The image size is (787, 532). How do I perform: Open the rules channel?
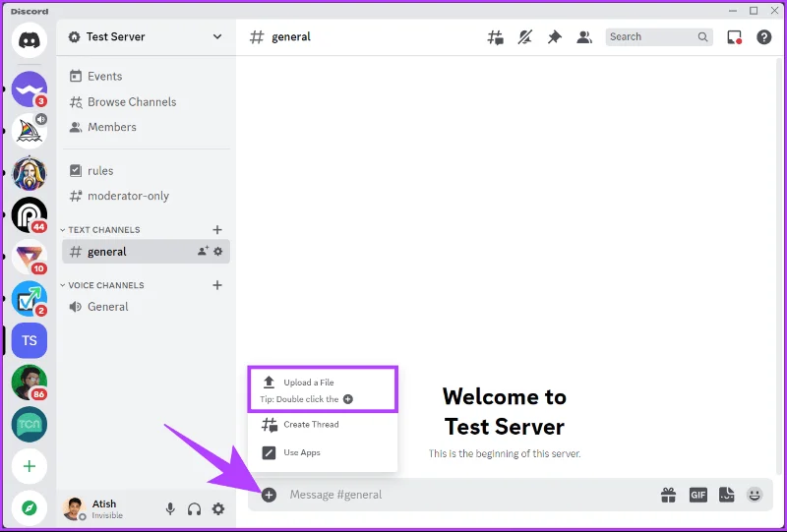(x=146, y=171)
